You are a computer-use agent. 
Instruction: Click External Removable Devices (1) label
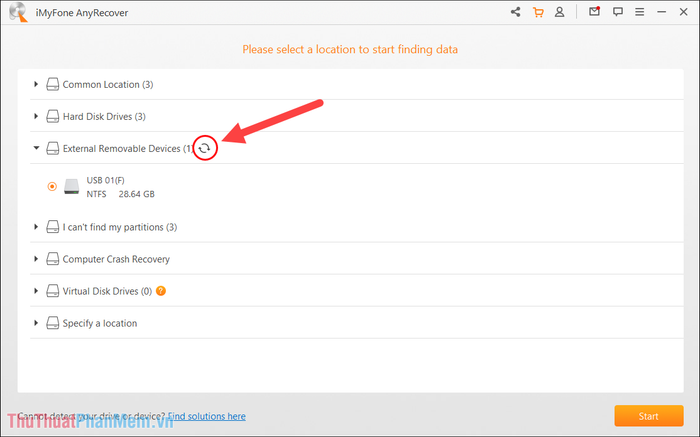tap(128, 148)
